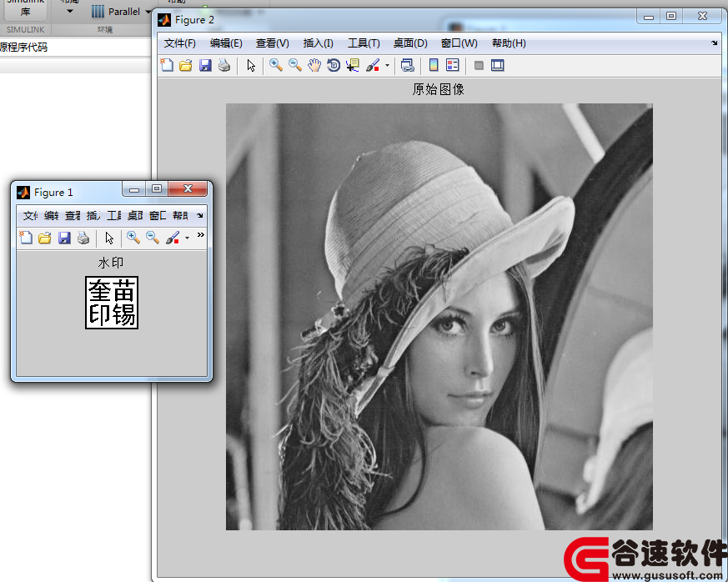728x582 pixels.
Task: Open truncated 插入 menu in Figure 1
Action: [x=93, y=215]
